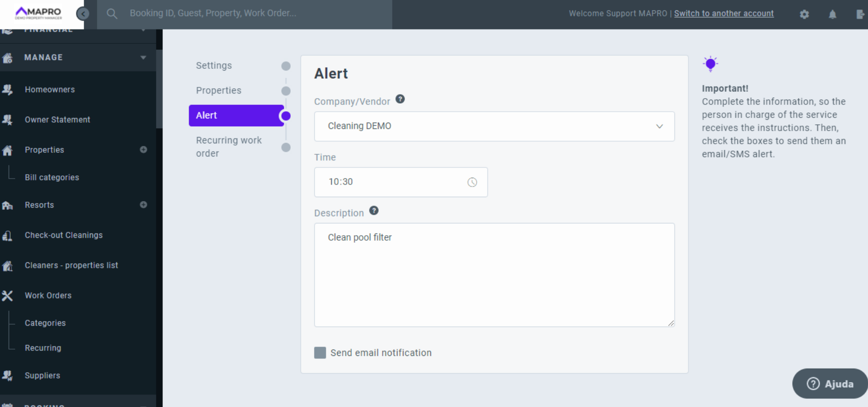Click the plus icon next to Properties

tap(143, 150)
